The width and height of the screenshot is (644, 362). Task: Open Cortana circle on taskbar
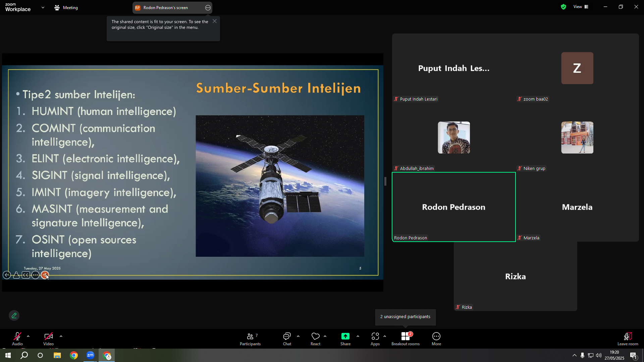40,355
